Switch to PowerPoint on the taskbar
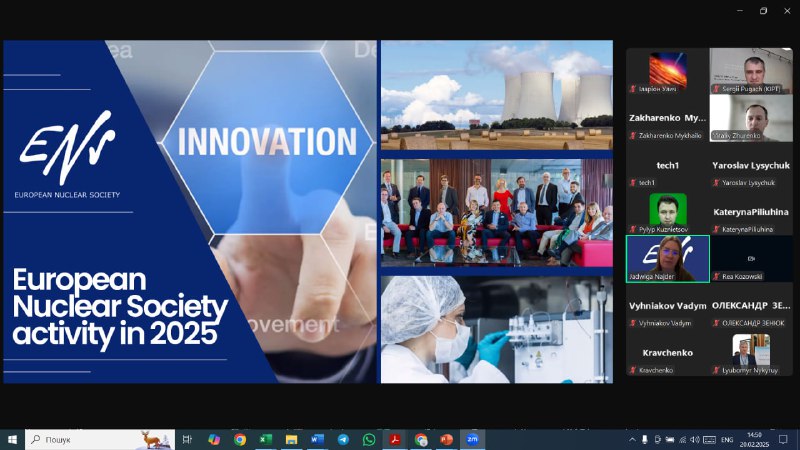Screen dimensions: 800x450 tap(446, 439)
